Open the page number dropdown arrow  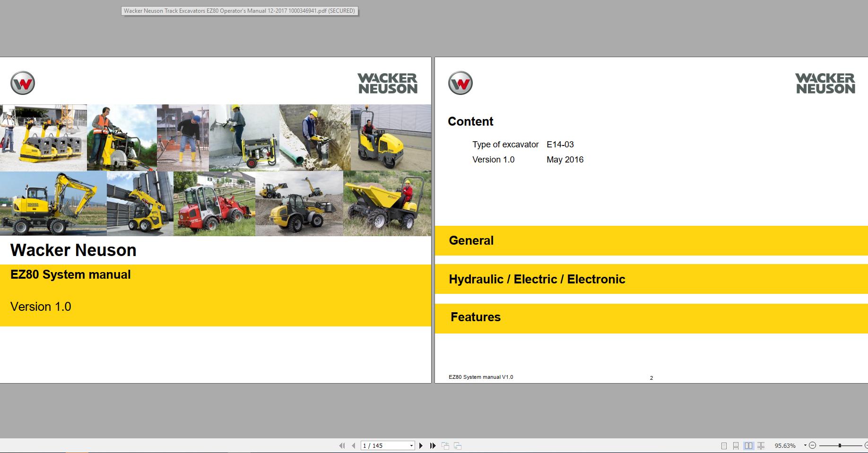coord(411,445)
